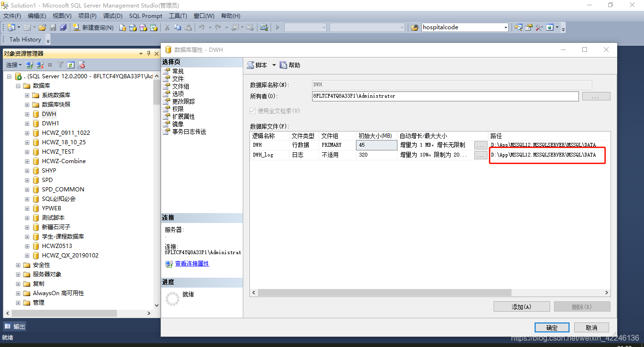The width and height of the screenshot is (644, 347).
Task: Expand the DWH1 database node
Action: coord(27,124)
